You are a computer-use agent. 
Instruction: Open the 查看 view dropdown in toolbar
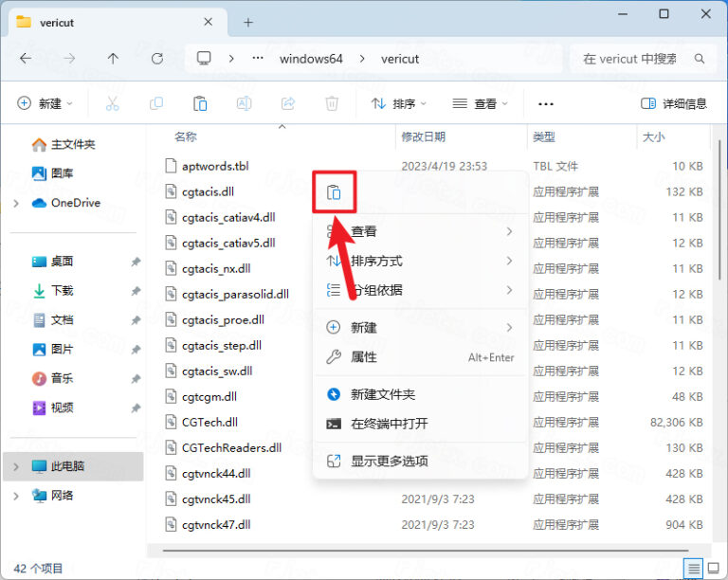(480, 103)
